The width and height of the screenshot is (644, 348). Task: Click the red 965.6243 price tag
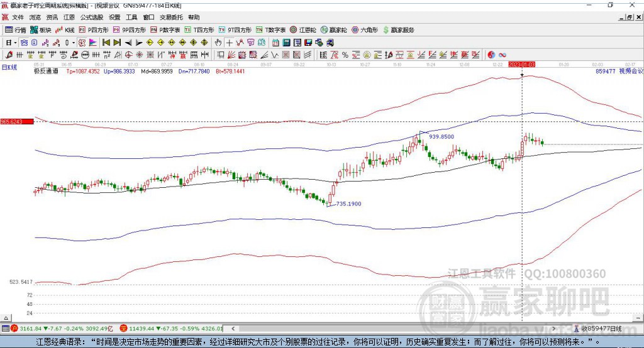pyautogui.click(x=17, y=121)
